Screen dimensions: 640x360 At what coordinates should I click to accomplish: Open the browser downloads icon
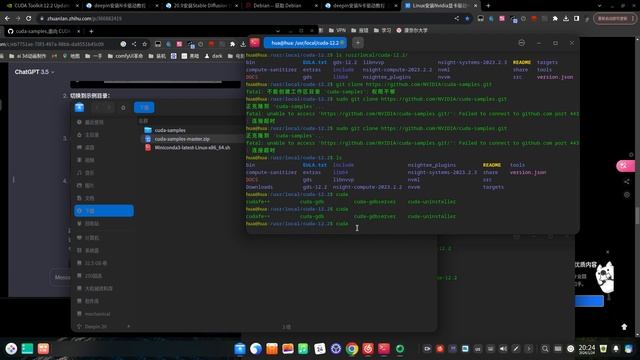(566, 18)
